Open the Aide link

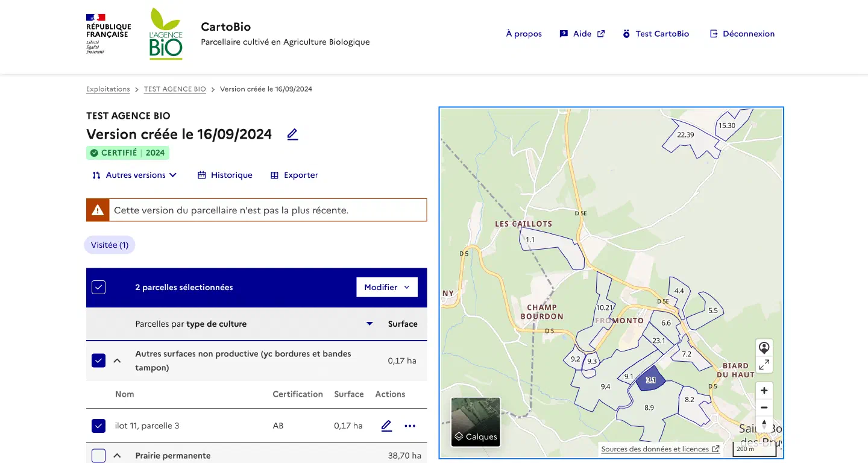(x=582, y=34)
